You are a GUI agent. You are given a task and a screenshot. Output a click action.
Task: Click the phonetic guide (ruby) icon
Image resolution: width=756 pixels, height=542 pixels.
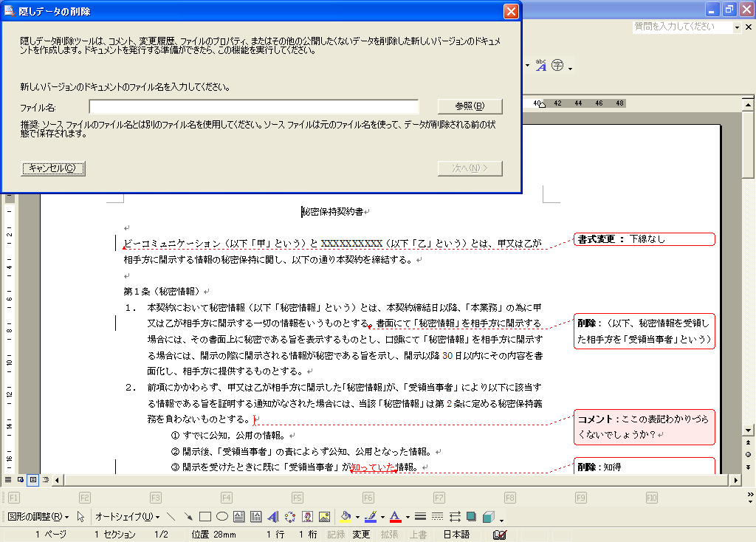coord(541,66)
